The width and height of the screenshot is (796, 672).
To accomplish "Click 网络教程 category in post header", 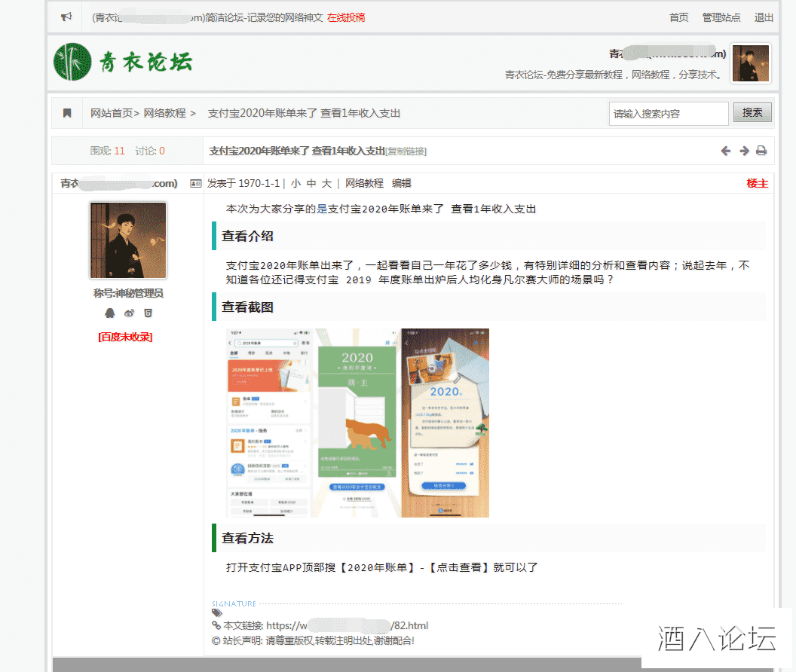I will point(364,183).
